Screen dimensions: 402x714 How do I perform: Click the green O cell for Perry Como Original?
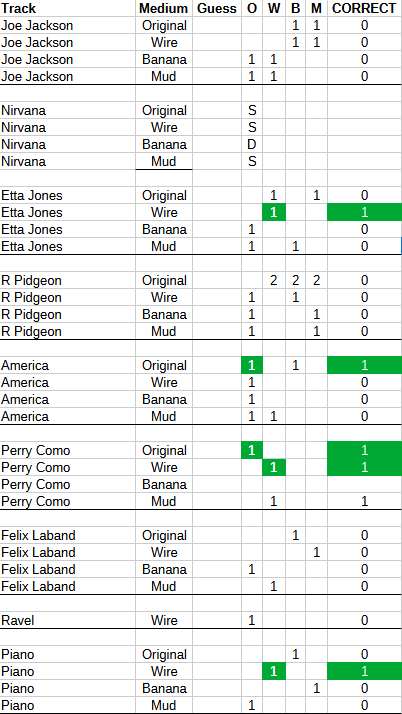click(x=252, y=450)
